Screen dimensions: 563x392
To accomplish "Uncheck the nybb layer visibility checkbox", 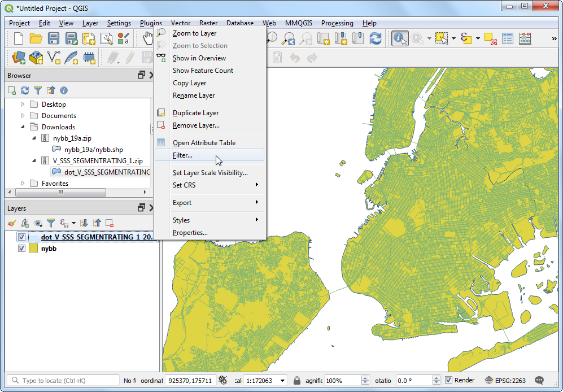I will coord(22,249).
